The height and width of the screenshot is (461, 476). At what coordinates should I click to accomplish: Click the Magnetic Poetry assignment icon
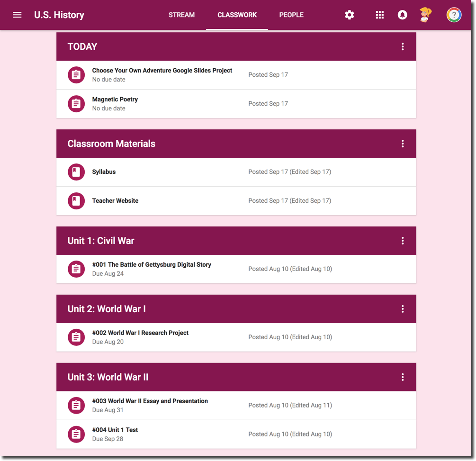pos(76,104)
